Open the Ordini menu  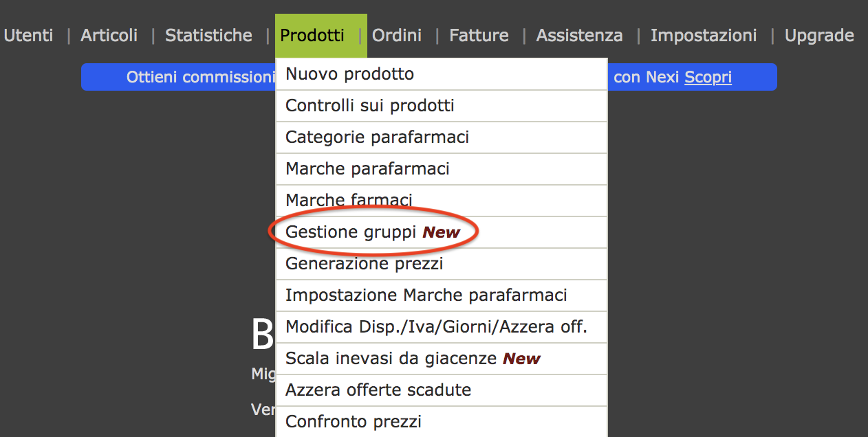(x=397, y=35)
